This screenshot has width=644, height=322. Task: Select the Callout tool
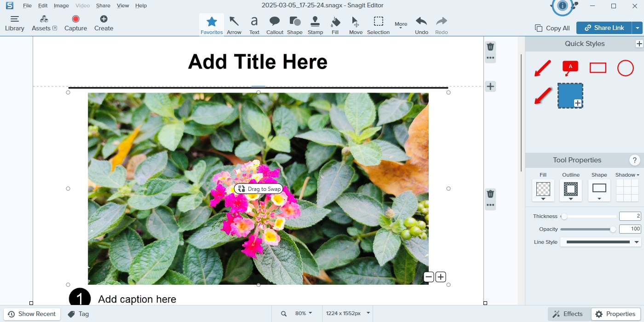tap(275, 25)
